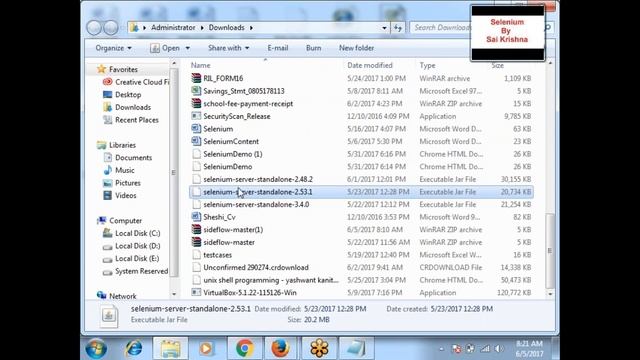Screen dimensions: 640x360
Task: Launch Internet Explorer from the taskbar
Action: point(134,348)
